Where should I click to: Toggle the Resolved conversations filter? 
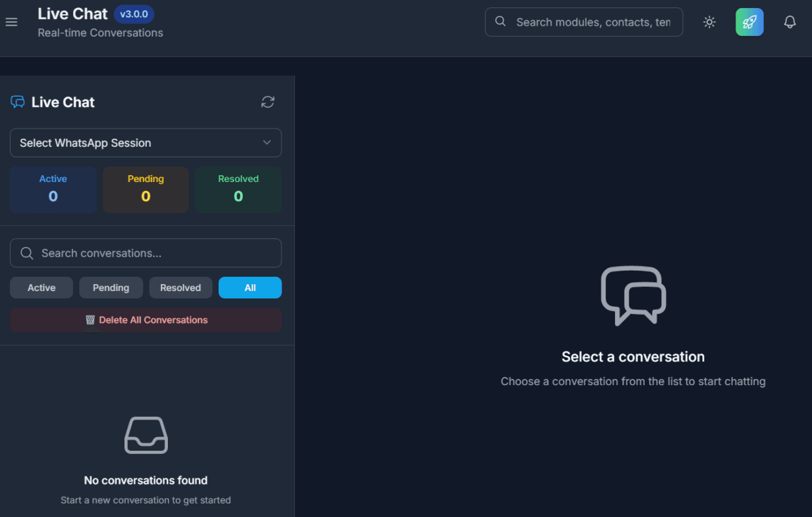tap(181, 287)
